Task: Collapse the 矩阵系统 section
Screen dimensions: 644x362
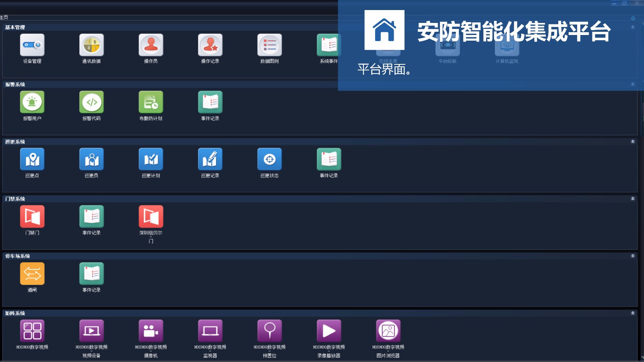Action: tap(633, 313)
